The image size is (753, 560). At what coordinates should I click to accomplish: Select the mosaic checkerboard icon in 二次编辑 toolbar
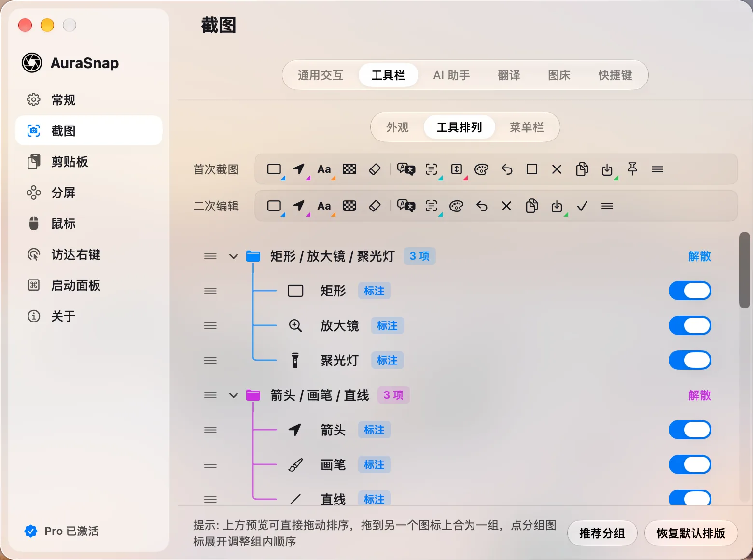click(349, 206)
